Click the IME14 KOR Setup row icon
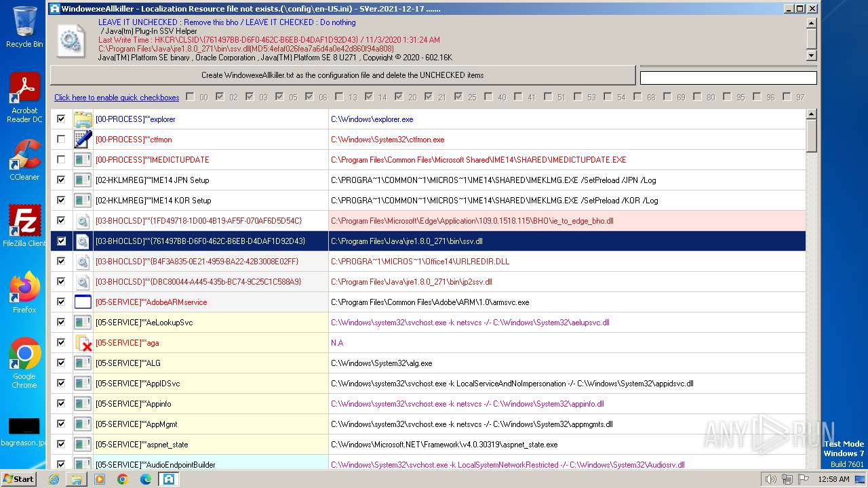Viewport: 868px width, 488px height. 83,201
